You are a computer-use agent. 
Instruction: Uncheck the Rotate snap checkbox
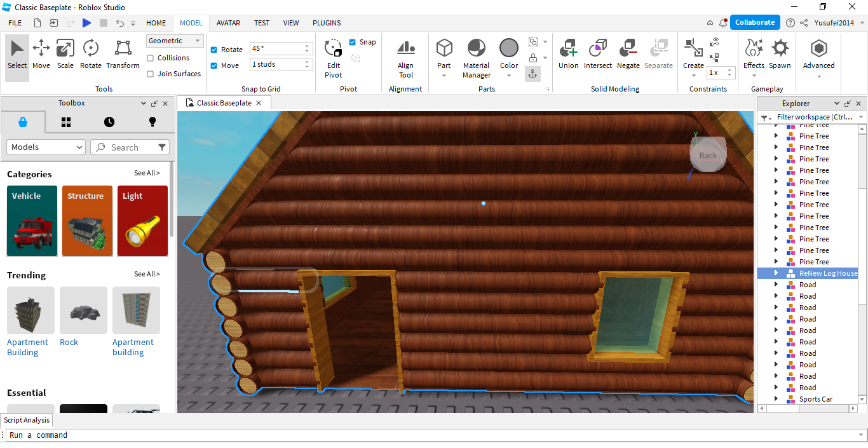214,50
